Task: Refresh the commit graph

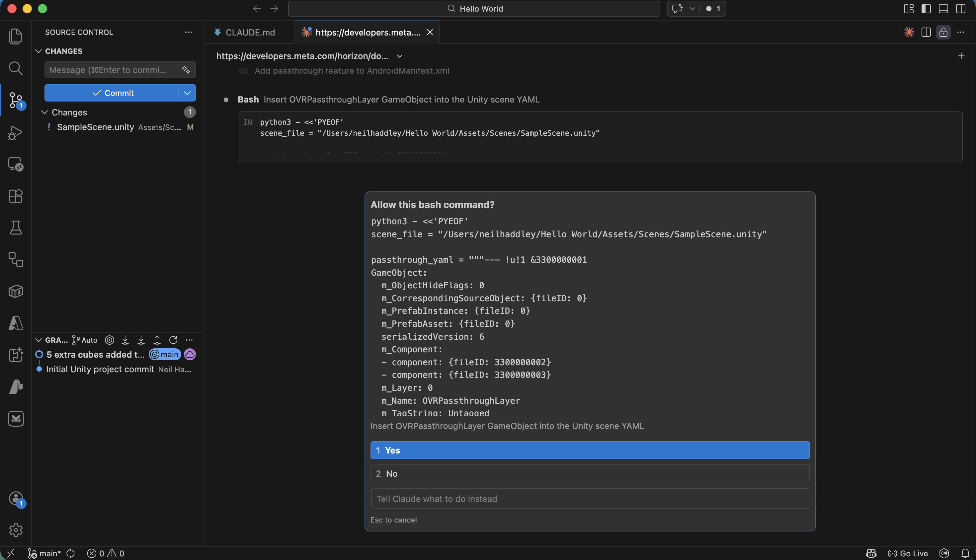Action: 173,340
